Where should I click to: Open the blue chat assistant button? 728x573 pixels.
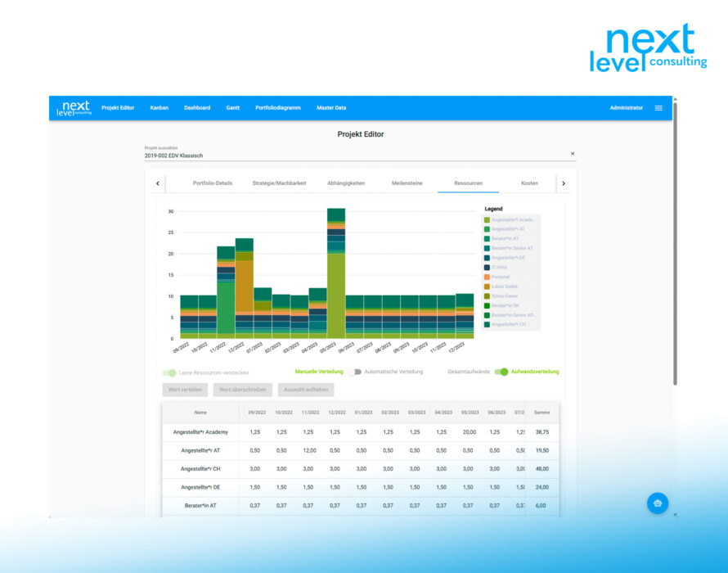click(658, 503)
